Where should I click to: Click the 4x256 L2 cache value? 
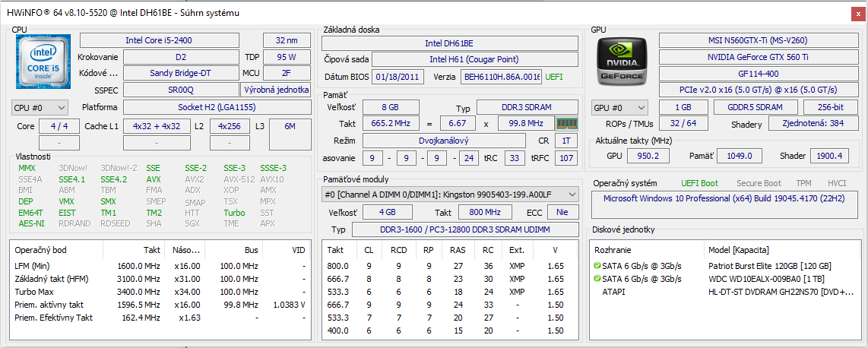[230, 126]
